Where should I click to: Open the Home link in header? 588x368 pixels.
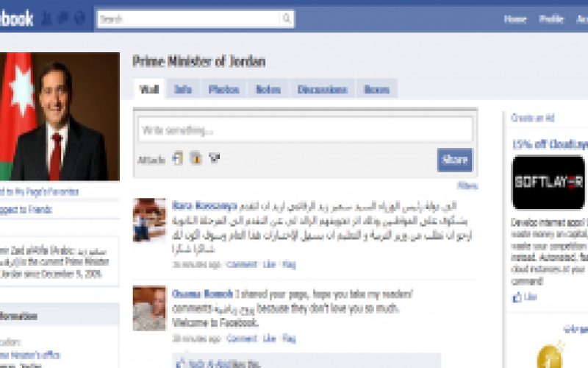coord(515,19)
